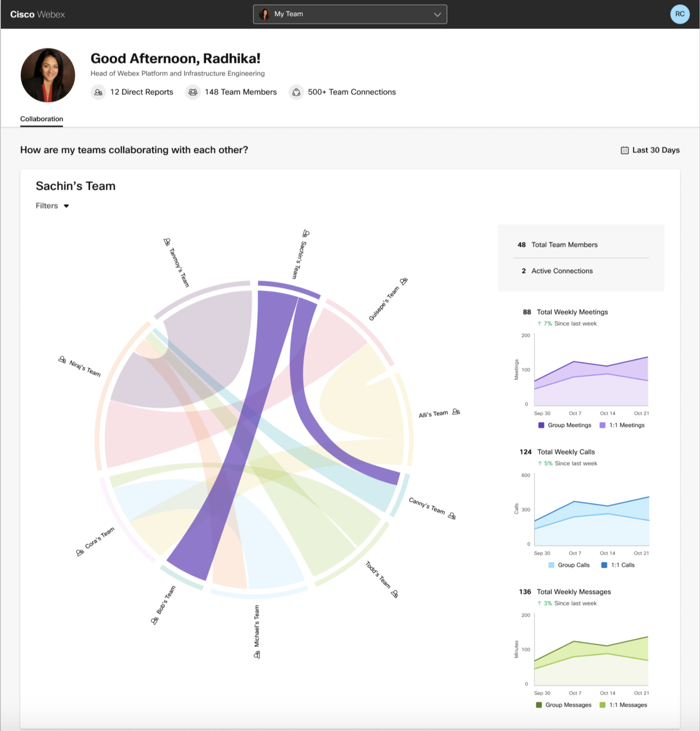Select the Collaboration tab

[42, 119]
